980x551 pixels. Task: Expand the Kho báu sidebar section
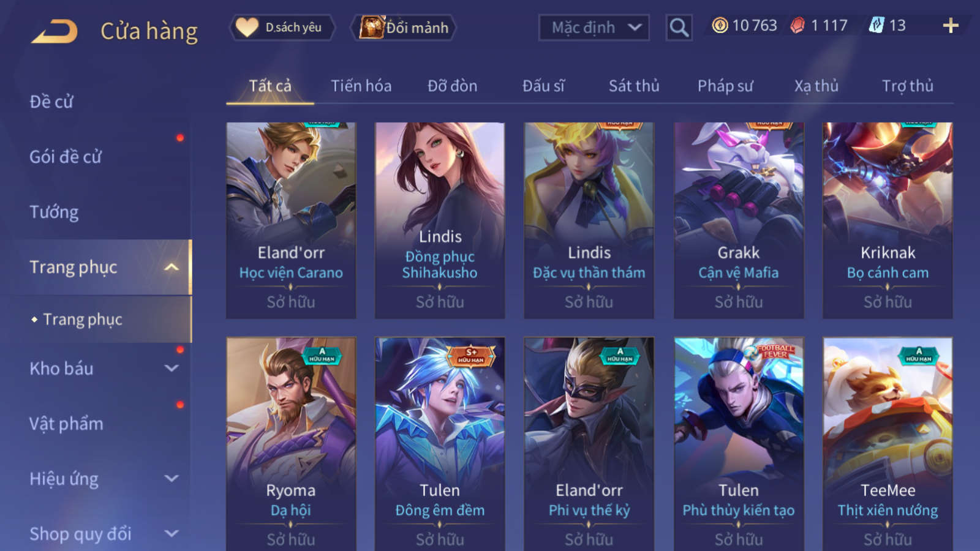tap(171, 369)
